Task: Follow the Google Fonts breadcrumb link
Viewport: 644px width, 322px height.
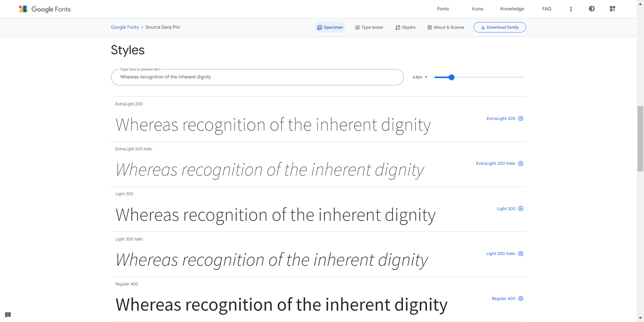Action: (125, 27)
